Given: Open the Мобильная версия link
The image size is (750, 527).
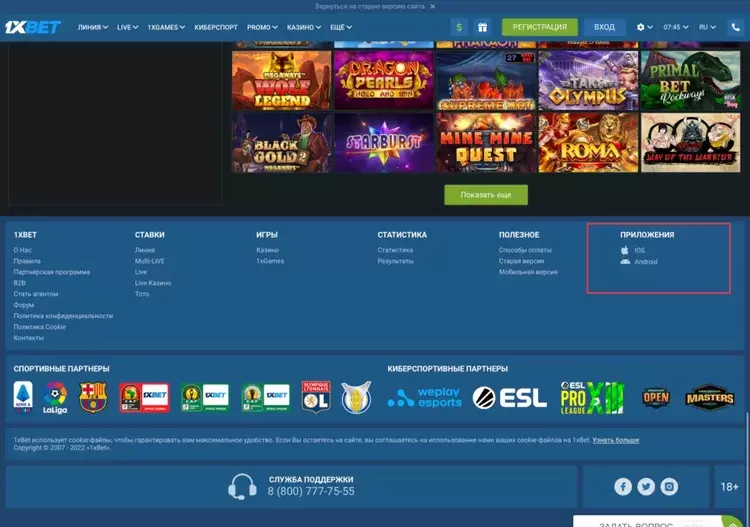Looking at the screenshot, I should [528, 272].
